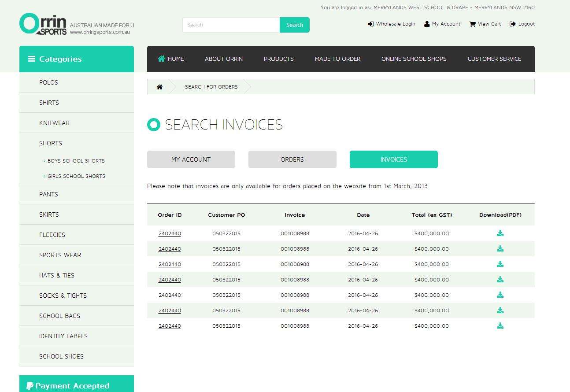Open Online School Shops menu
The width and height of the screenshot is (570, 392).
(x=414, y=59)
